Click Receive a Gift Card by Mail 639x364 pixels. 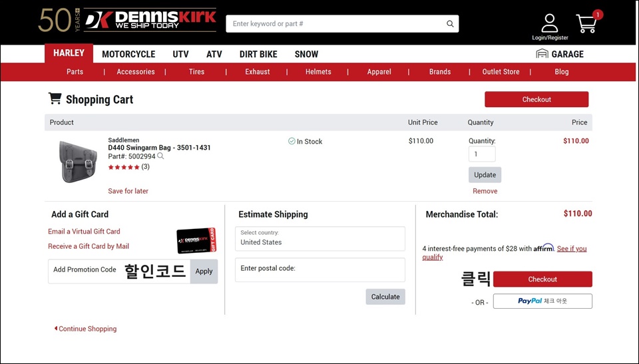[x=89, y=246]
